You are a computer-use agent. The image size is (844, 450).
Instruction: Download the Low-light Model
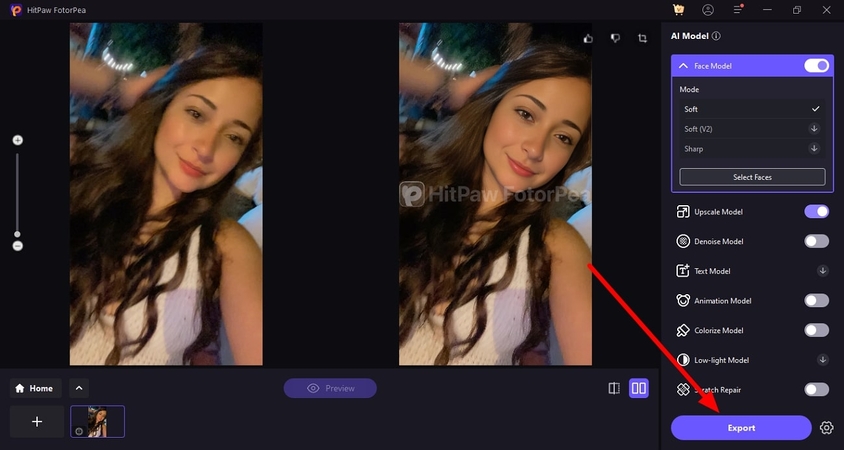pos(822,360)
